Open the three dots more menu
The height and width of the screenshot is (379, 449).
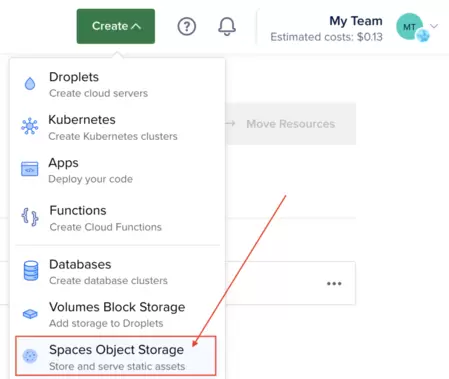pos(334,284)
